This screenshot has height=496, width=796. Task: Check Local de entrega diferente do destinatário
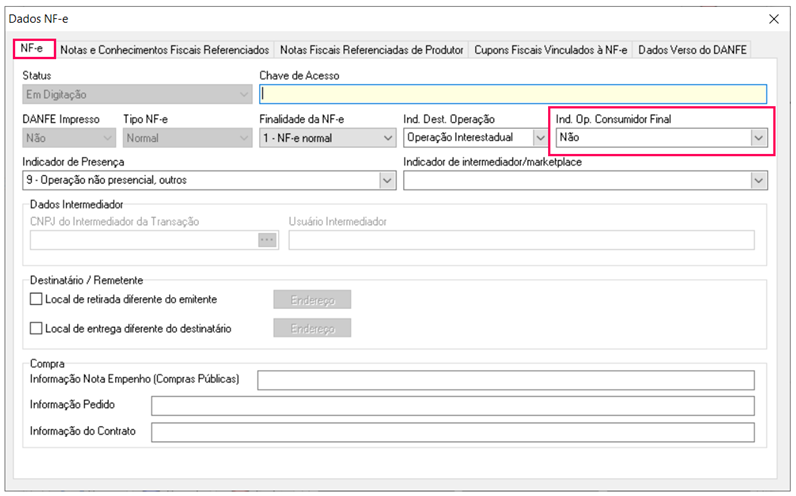coord(37,328)
